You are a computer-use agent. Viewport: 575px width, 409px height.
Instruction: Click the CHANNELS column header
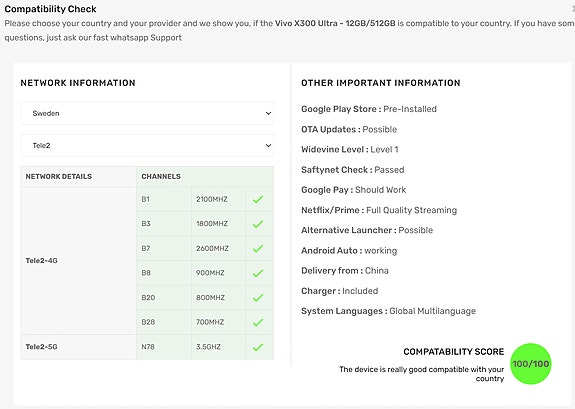coord(161,176)
